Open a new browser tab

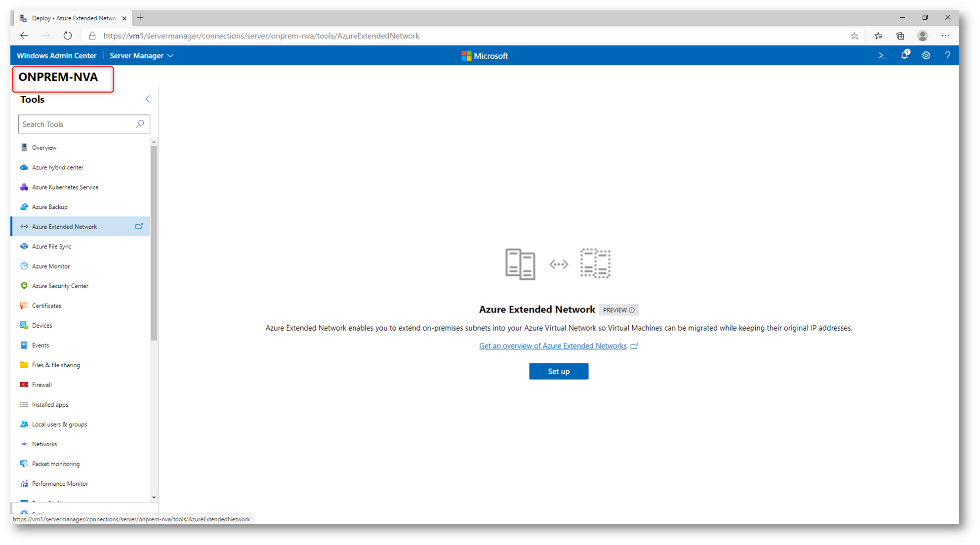140,18
